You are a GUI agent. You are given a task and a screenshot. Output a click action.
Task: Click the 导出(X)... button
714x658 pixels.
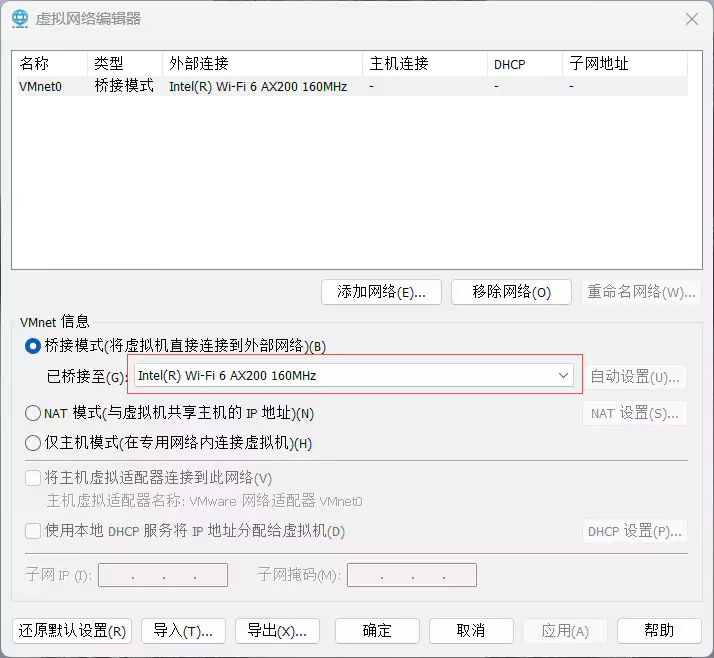pyautogui.click(x=277, y=631)
